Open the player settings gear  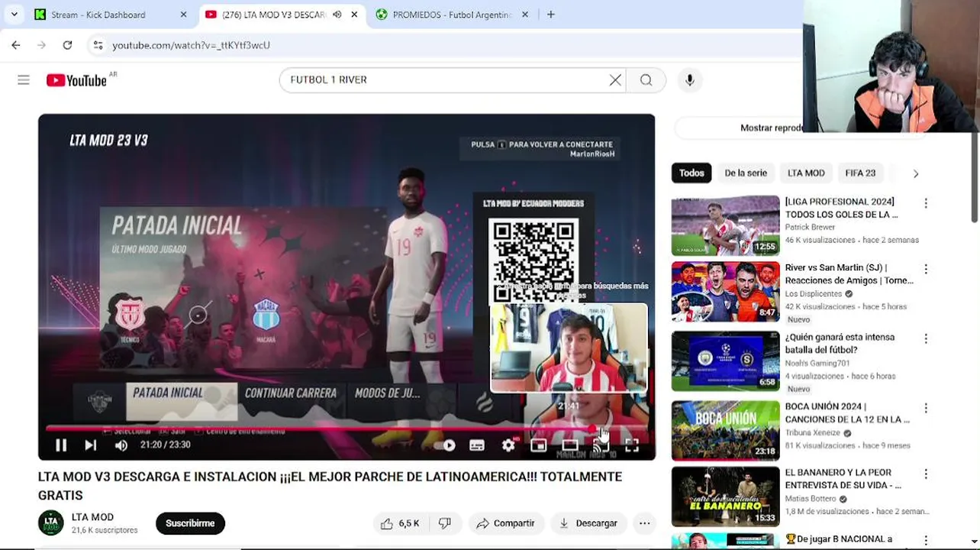[508, 445]
